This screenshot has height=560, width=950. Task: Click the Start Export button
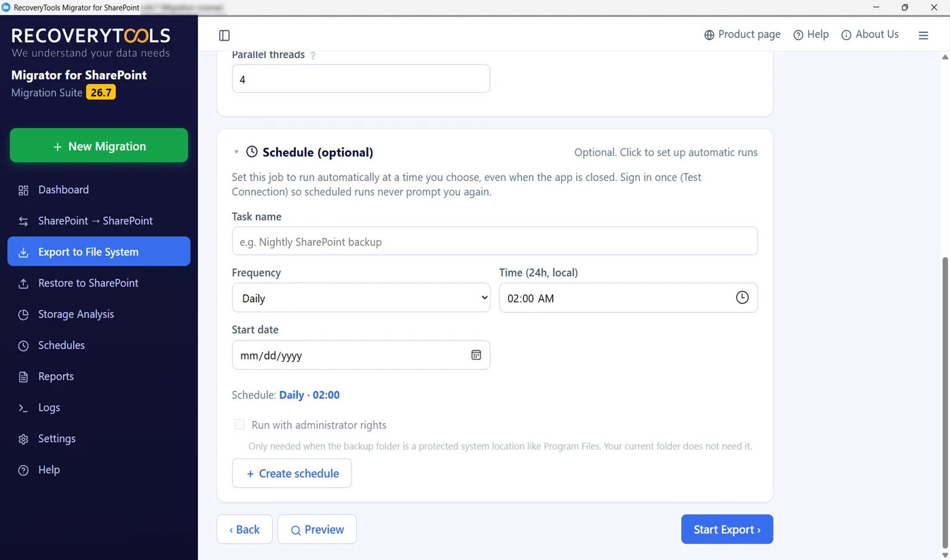point(727,529)
